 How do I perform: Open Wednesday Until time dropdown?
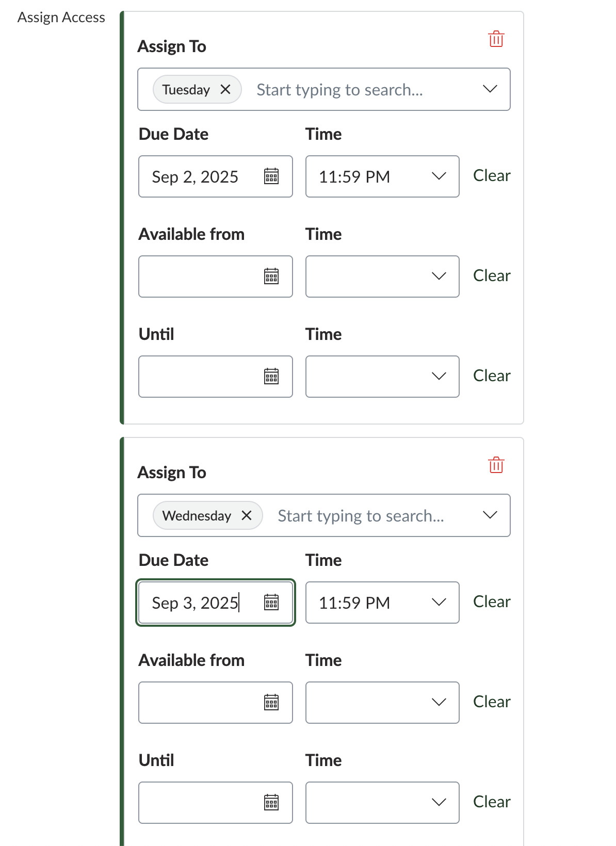pyautogui.click(x=382, y=803)
